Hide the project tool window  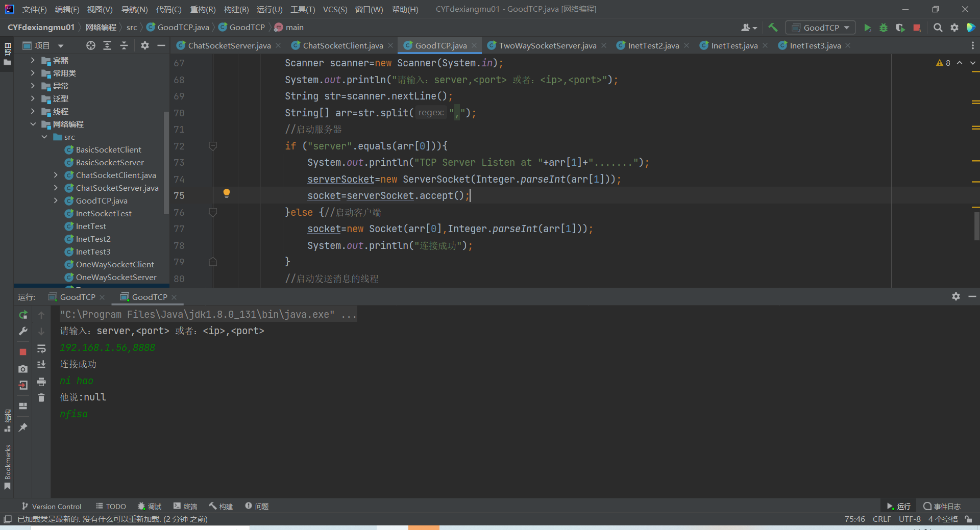coord(161,45)
